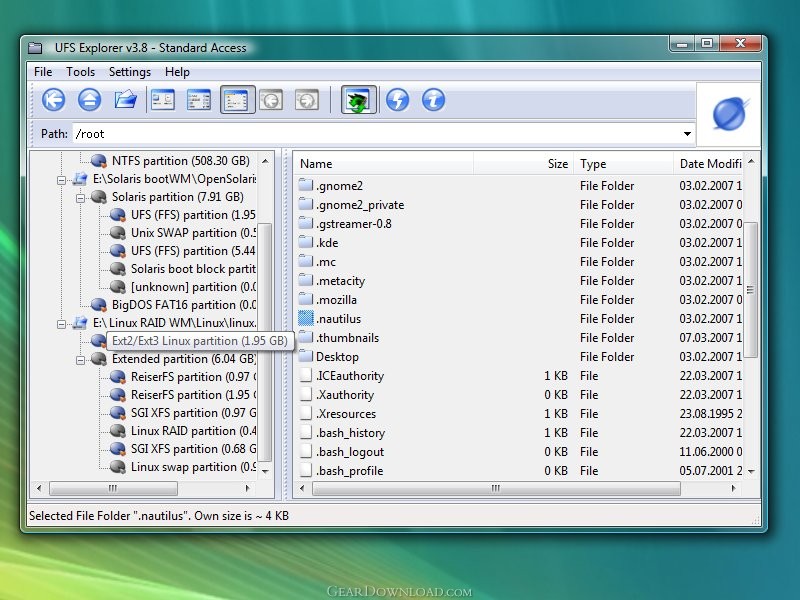
Task: Click file list horizontal scrollbar thumb
Action: click(x=496, y=488)
